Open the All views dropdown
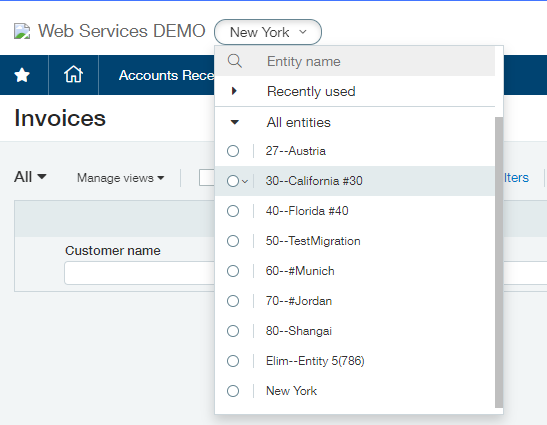Screen dimensions: 547x425 [30, 177]
